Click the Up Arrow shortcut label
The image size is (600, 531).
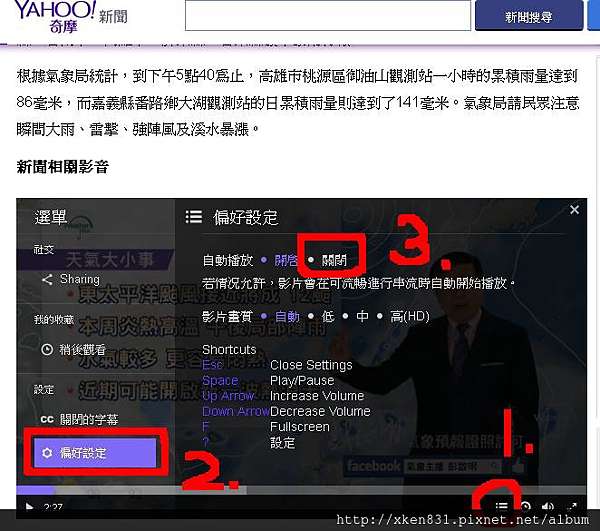[x=228, y=396]
